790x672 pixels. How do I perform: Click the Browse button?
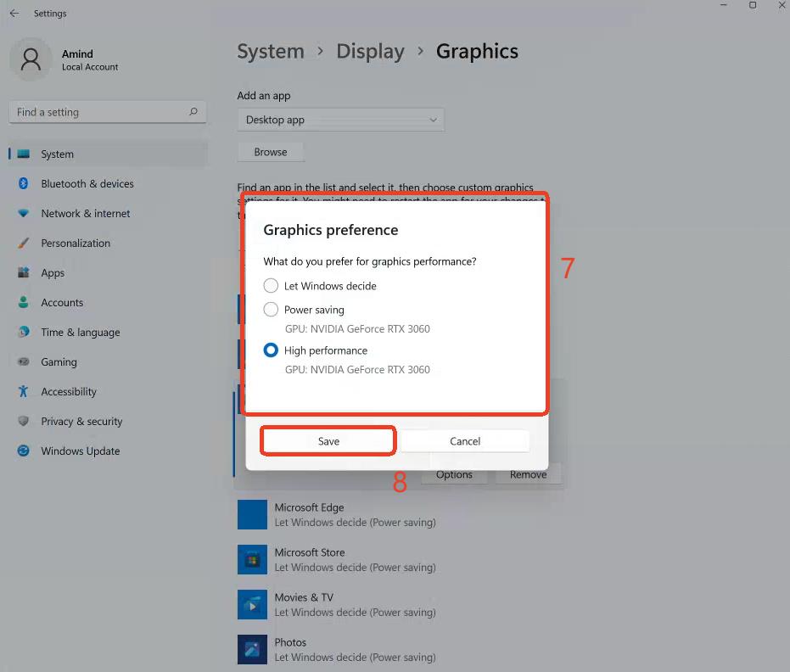[271, 152]
